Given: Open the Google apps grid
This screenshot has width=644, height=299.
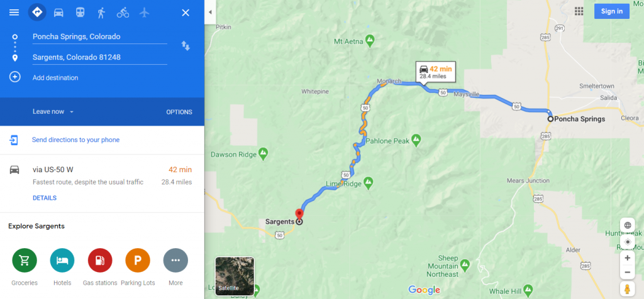Looking at the screenshot, I should tap(579, 11).
